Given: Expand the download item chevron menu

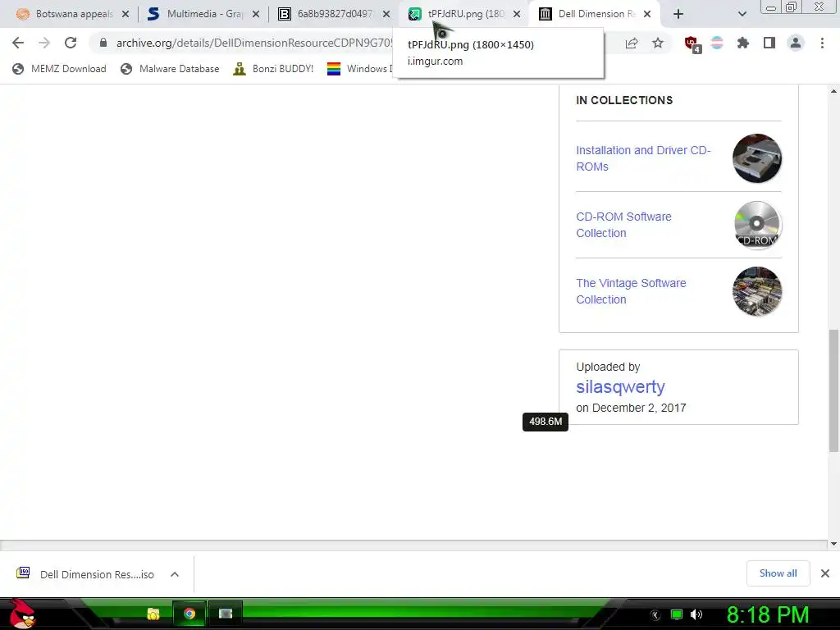Looking at the screenshot, I should (x=175, y=574).
